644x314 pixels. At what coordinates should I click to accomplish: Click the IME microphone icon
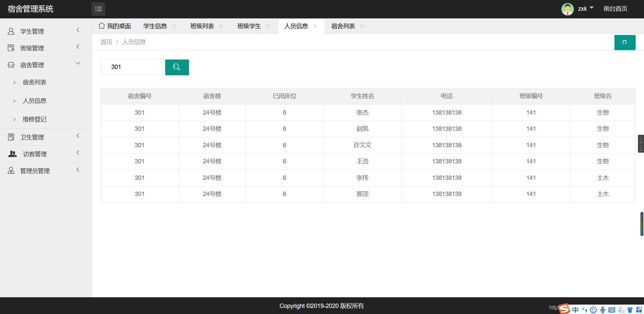coord(603,310)
